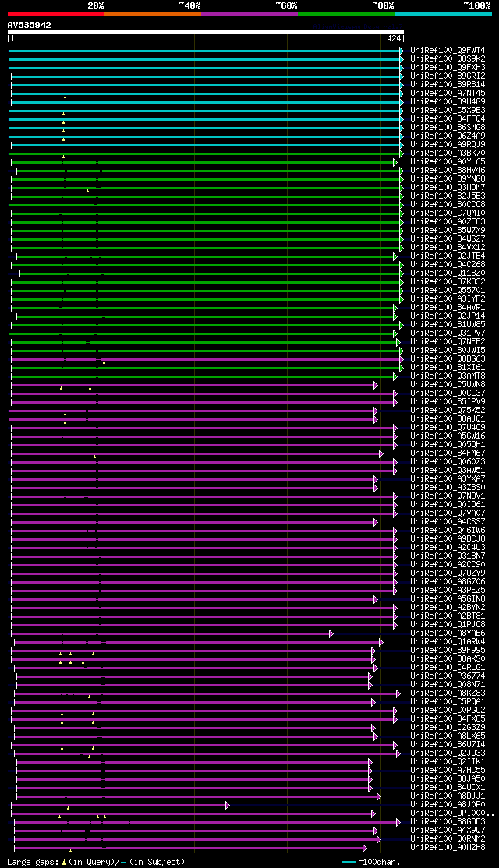The image size is (499, 868).
Task: Open hit UniRef100_B9R814
Action: point(448,85)
